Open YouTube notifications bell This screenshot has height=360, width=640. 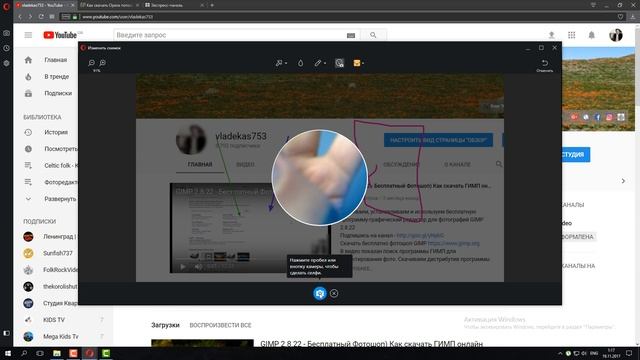(x=591, y=35)
